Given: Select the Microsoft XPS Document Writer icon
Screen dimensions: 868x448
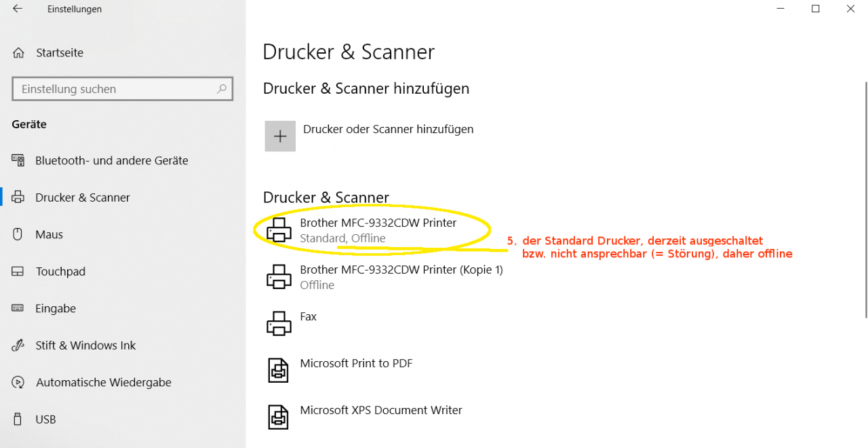Looking at the screenshot, I should 279,417.
